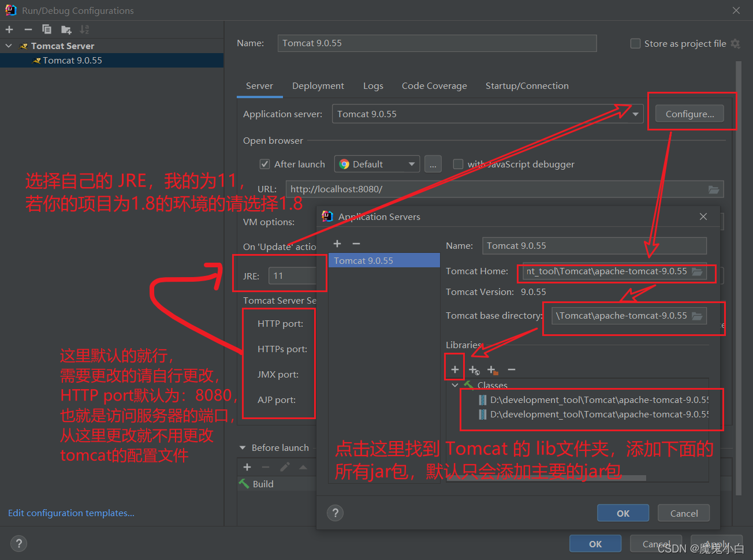Add a library jar with Libraries plus icon
This screenshot has width=753, height=560.
455,369
